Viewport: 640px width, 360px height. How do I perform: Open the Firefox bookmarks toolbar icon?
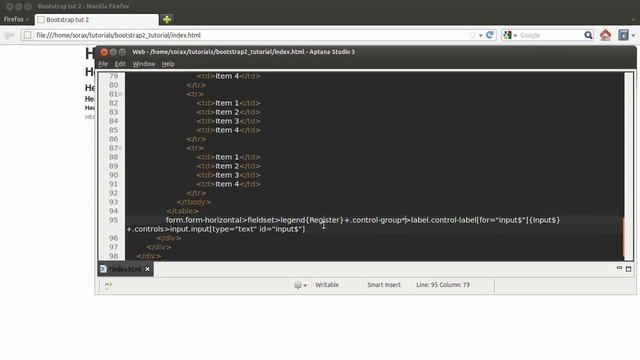(x=623, y=35)
